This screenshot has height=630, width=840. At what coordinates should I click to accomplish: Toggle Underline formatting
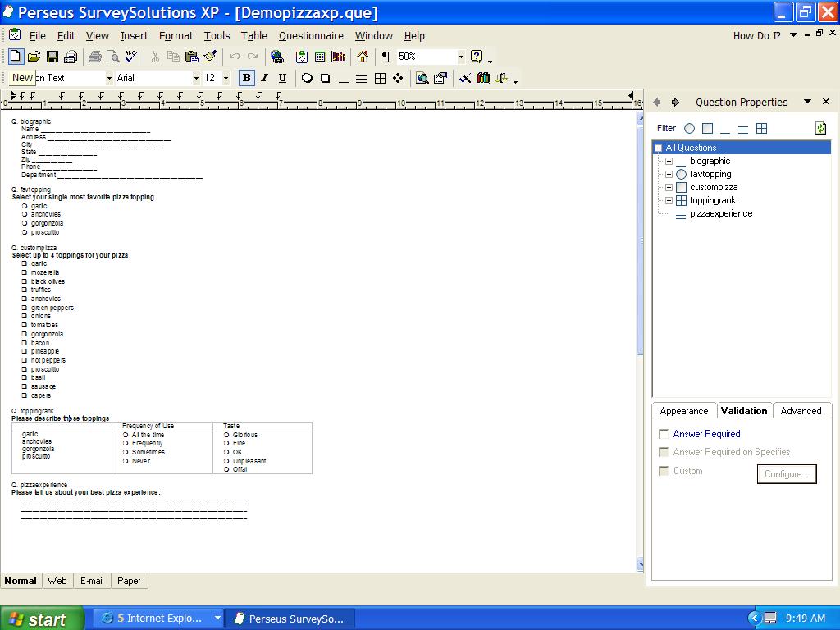(x=283, y=78)
